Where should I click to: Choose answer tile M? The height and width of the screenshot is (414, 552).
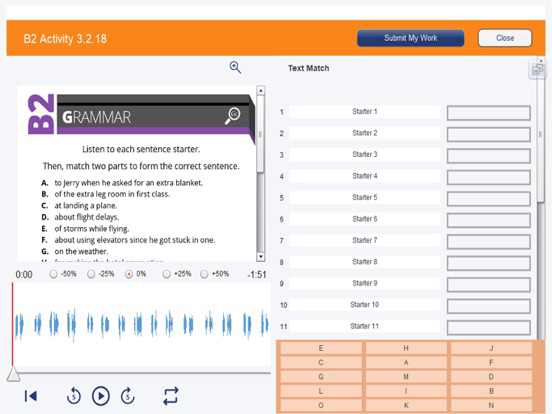406,377
